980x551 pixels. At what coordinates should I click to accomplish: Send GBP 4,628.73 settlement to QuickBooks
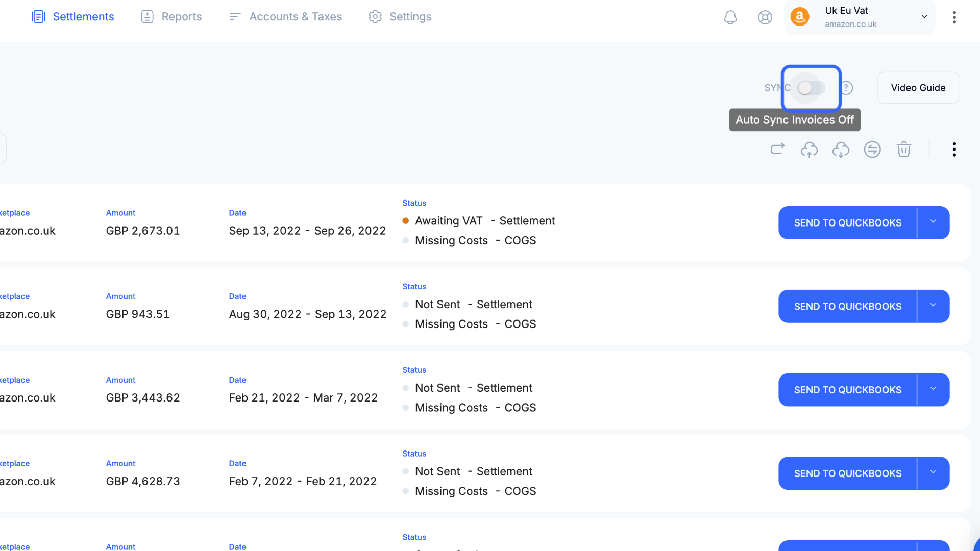[x=847, y=473]
